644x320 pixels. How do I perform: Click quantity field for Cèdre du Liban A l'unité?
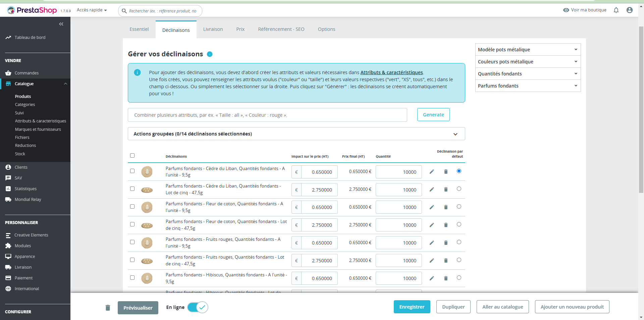[399, 172]
